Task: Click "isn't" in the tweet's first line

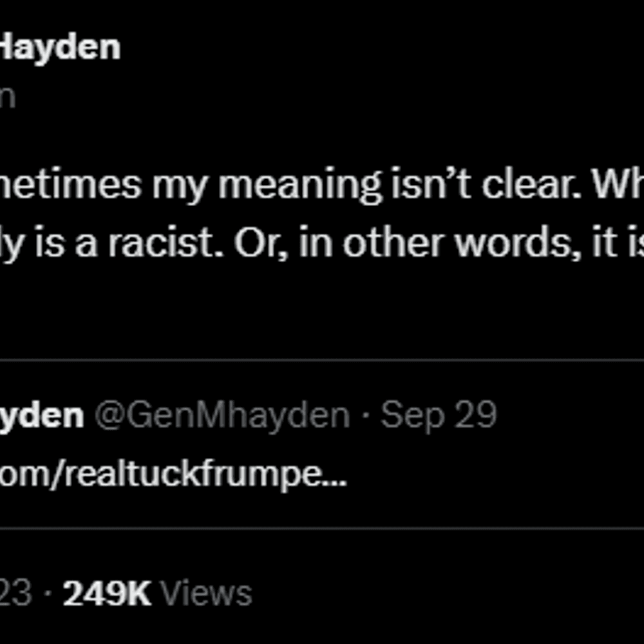Action: click(431, 185)
